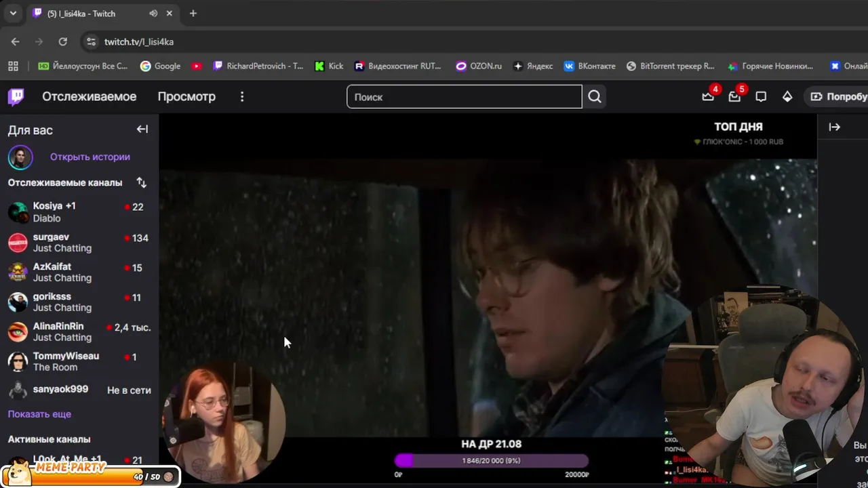Open the Chrome apps grid shortcut

13,66
